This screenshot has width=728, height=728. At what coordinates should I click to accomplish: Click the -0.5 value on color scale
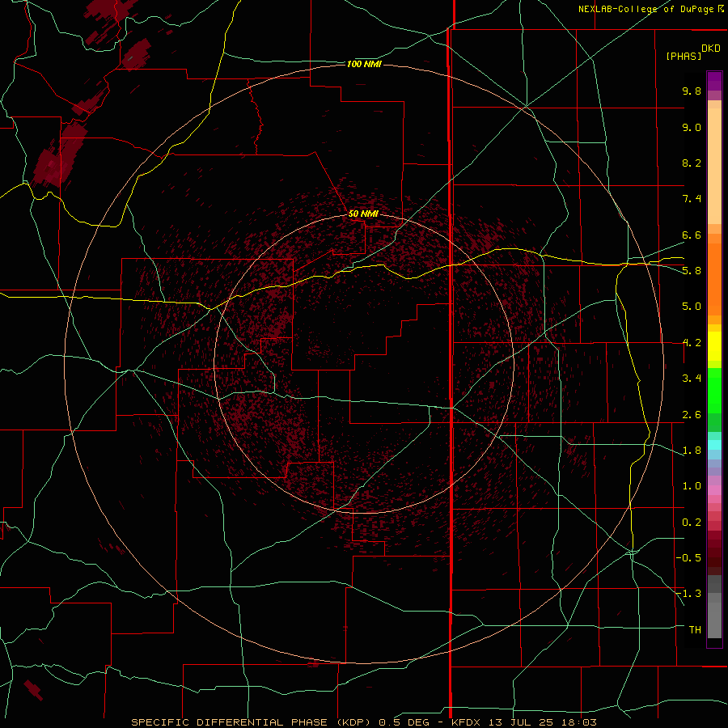[x=688, y=558]
